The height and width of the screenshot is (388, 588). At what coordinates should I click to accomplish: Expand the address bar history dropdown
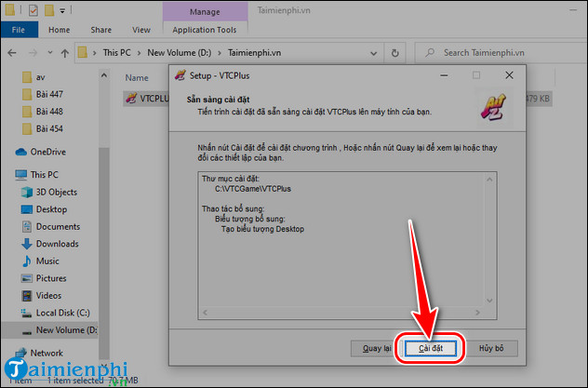[x=373, y=53]
